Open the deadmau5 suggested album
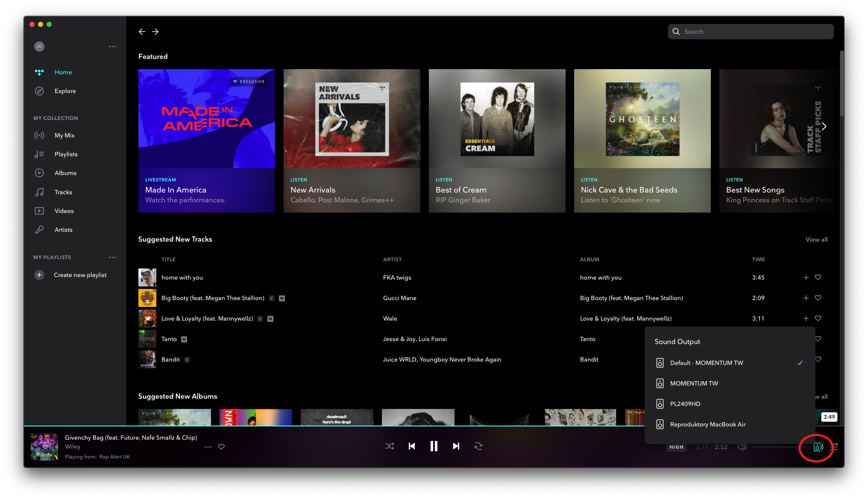The height and width of the screenshot is (499, 868). pos(337,417)
